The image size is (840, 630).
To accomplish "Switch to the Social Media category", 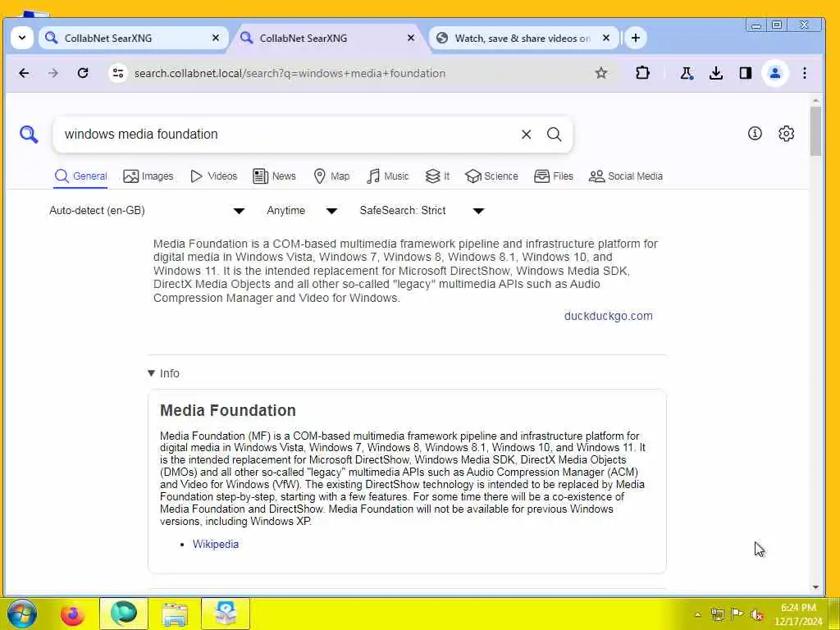I will (625, 176).
